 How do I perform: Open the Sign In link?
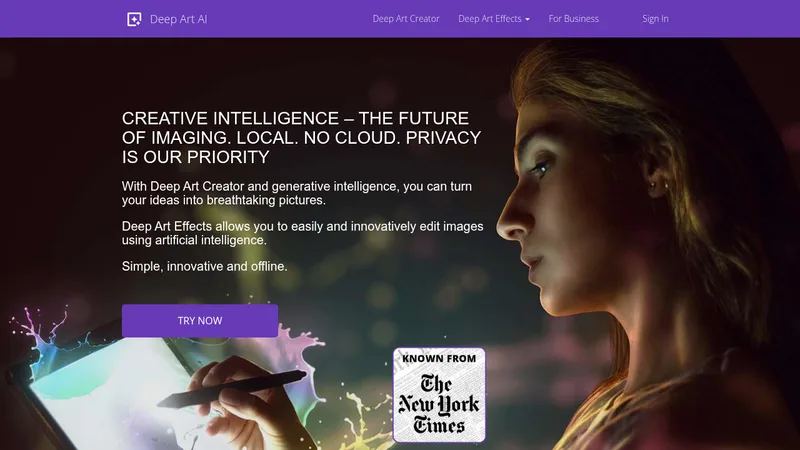click(x=655, y=19)
